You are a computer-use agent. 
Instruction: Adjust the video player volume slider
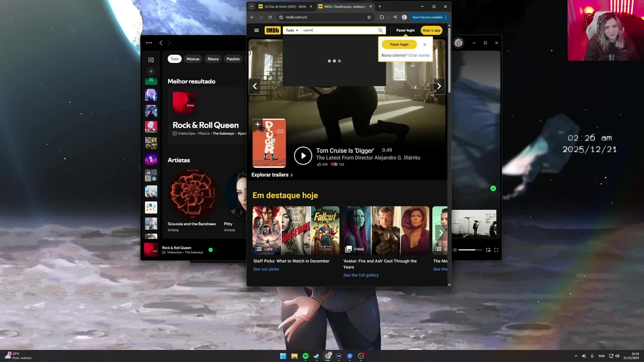coord(470,250)
